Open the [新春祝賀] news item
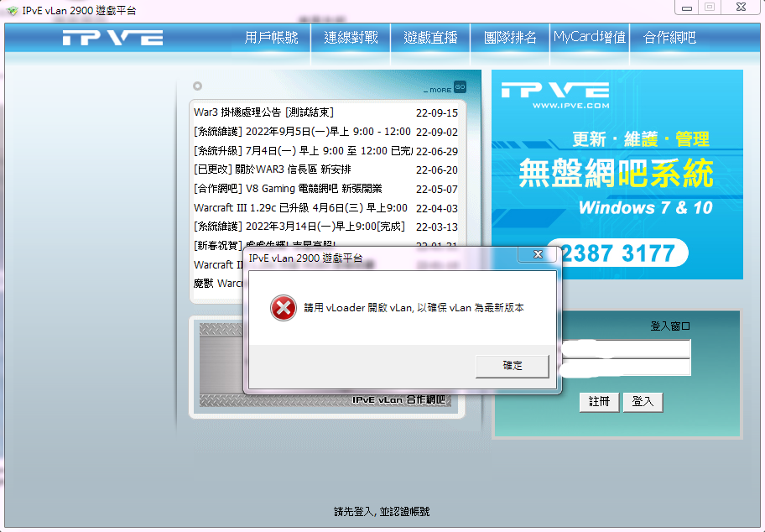The width and height of the screenshot is (765, 532). pos(264,244)
